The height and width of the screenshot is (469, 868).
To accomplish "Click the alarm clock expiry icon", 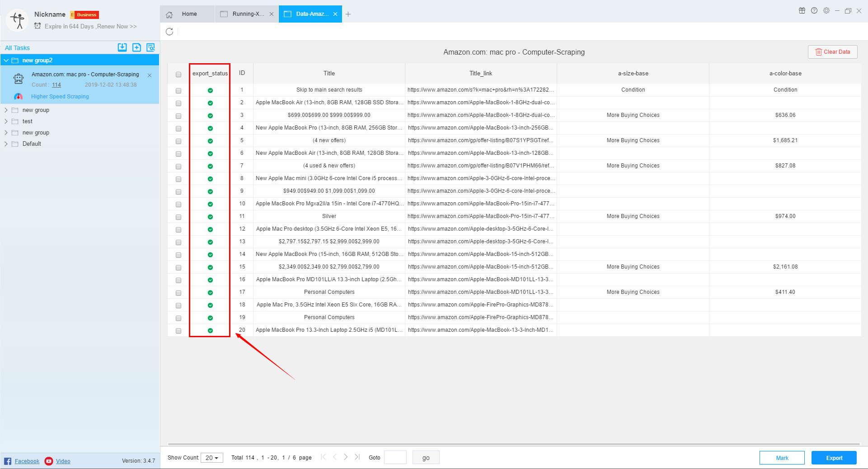I will point(38,26).
